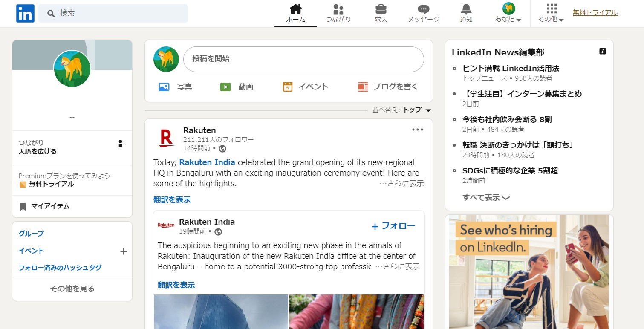
Task: Click the 投稿を開始 post box
Action: [303, 59]
